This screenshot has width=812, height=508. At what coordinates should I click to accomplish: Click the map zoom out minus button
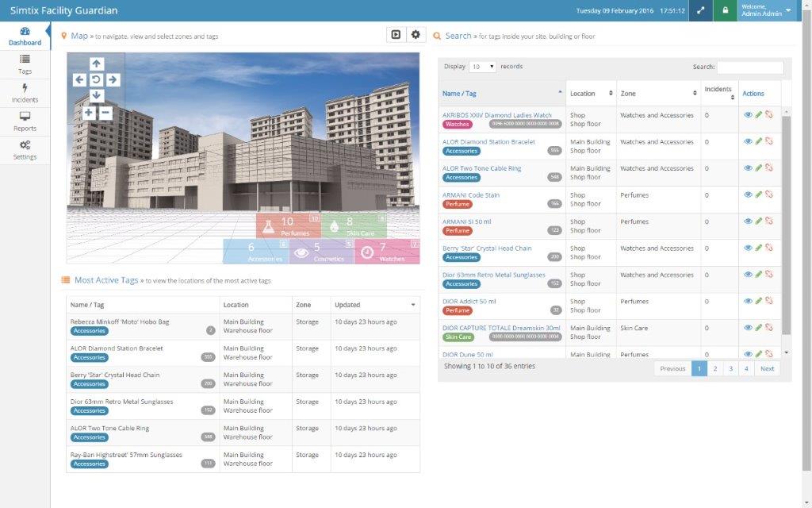coord(105,113)
